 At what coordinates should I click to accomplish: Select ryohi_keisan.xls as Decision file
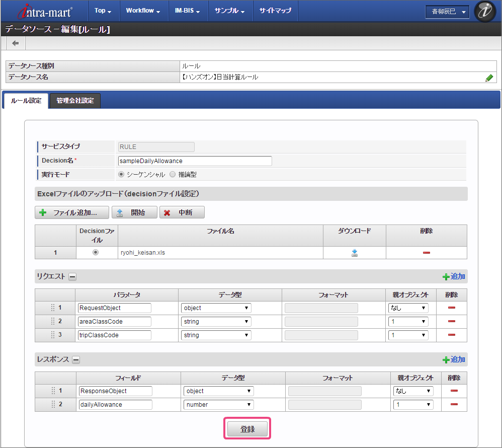(96, 253)
